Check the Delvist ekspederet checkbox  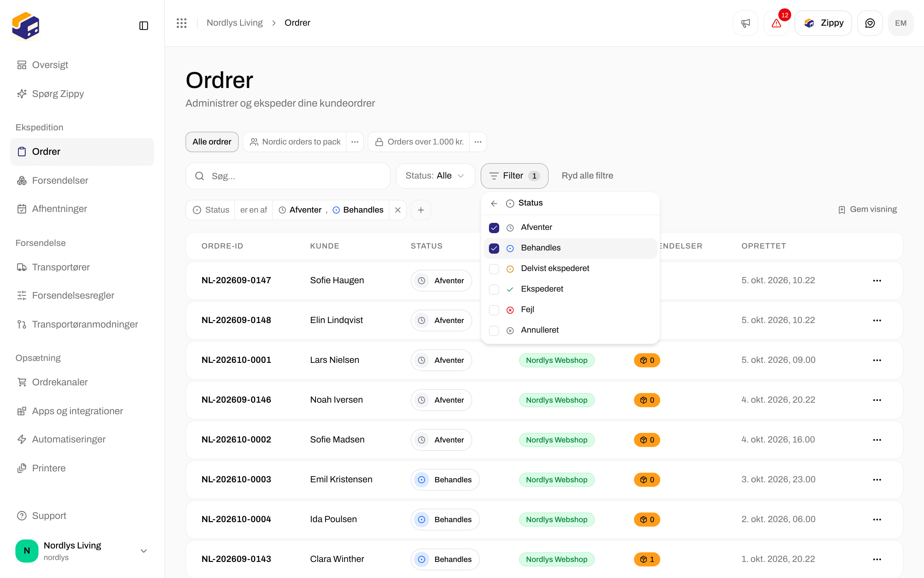tap(494, 269)
